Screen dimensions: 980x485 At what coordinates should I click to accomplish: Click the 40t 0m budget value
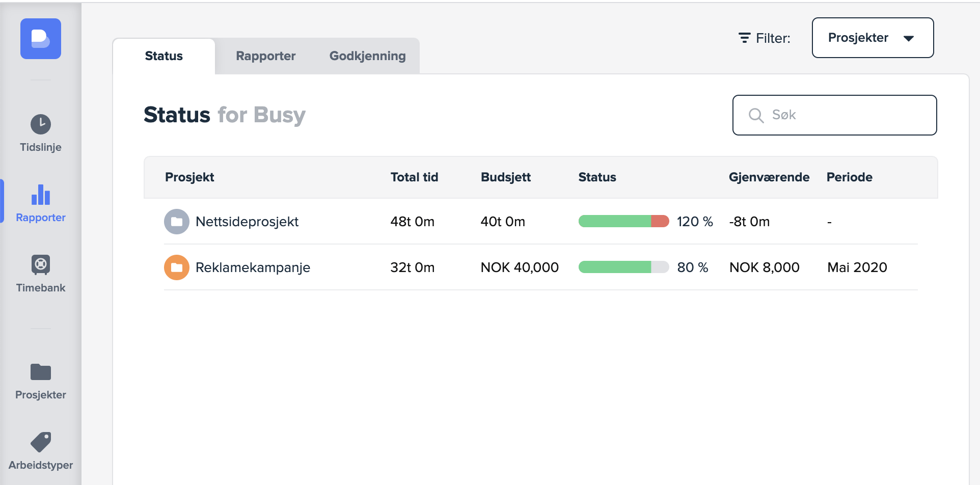503,222
